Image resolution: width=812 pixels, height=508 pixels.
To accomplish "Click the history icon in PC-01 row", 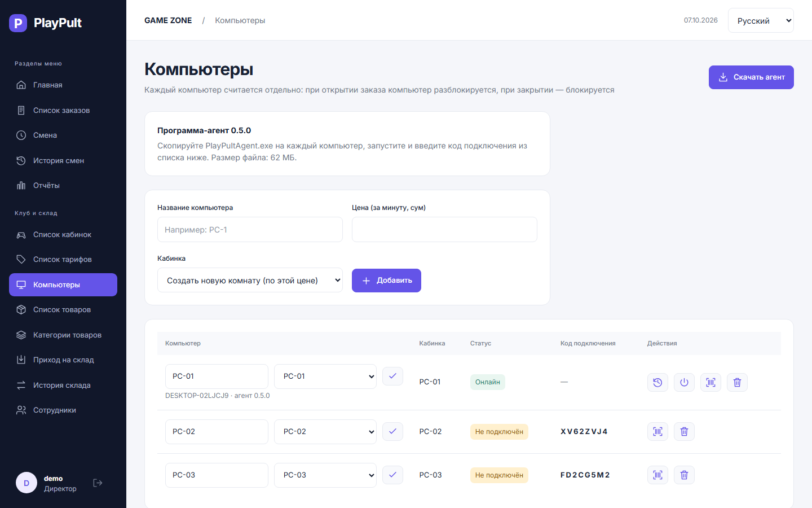I will (x=657, y=382).
